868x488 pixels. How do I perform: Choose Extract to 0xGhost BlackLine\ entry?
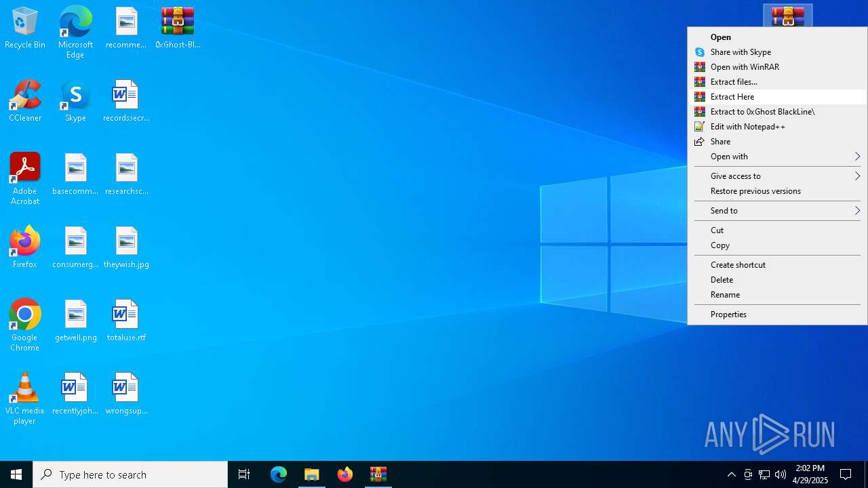coord(777,112)
